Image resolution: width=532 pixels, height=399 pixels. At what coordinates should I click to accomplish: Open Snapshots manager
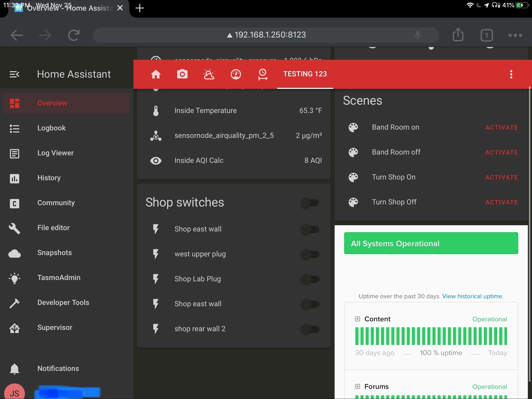(55, 252)
